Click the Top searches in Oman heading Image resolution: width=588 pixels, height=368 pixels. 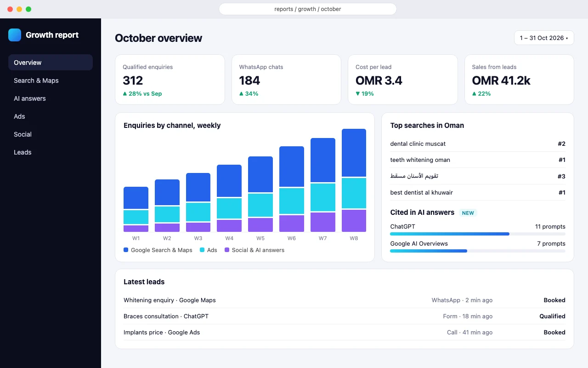(x=427, y=125)
